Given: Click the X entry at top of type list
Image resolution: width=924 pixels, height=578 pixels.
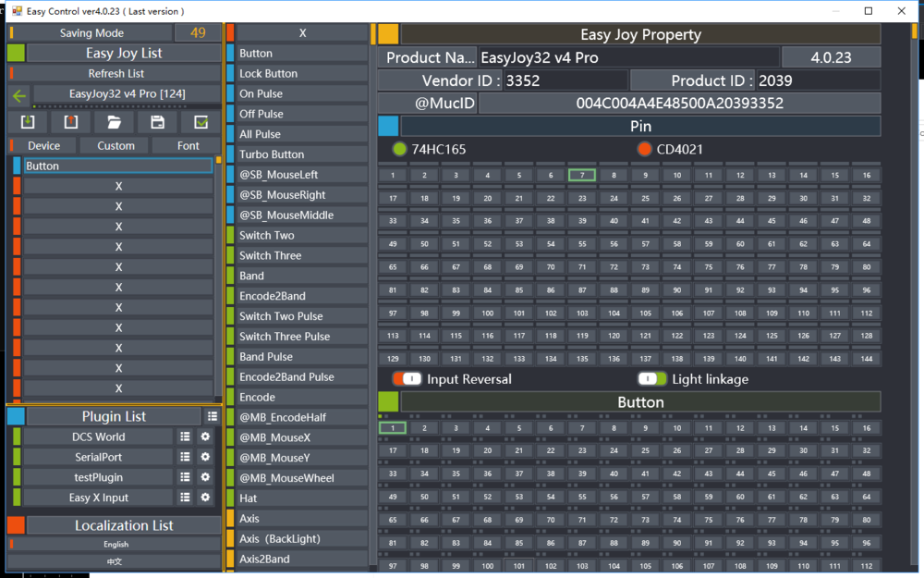Looking at the screenshot, I should pos(302,33).
